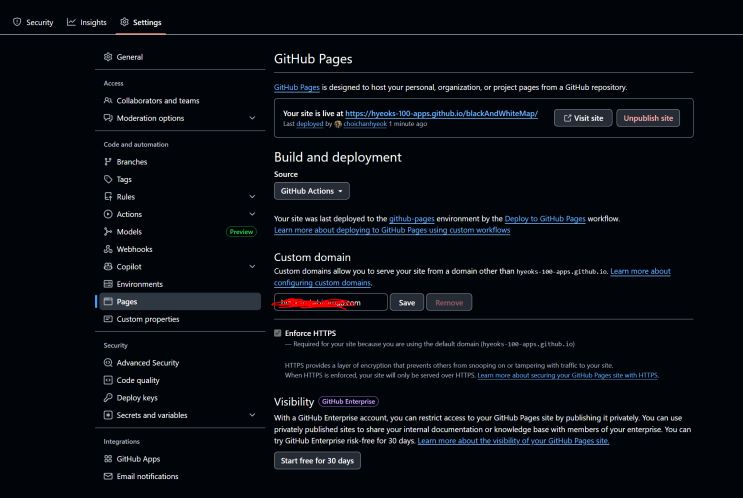Click the Unpublish site button
This screenshot has width=743, height=498.
(648, 118)
